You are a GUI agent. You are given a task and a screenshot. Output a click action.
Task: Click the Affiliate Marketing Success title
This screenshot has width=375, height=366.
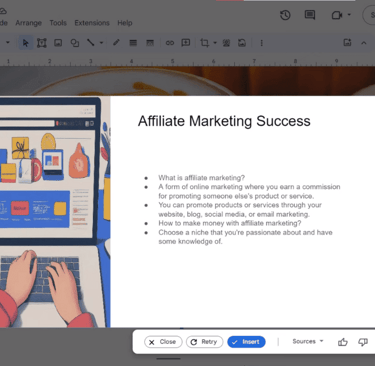click(x=224, y=121)
